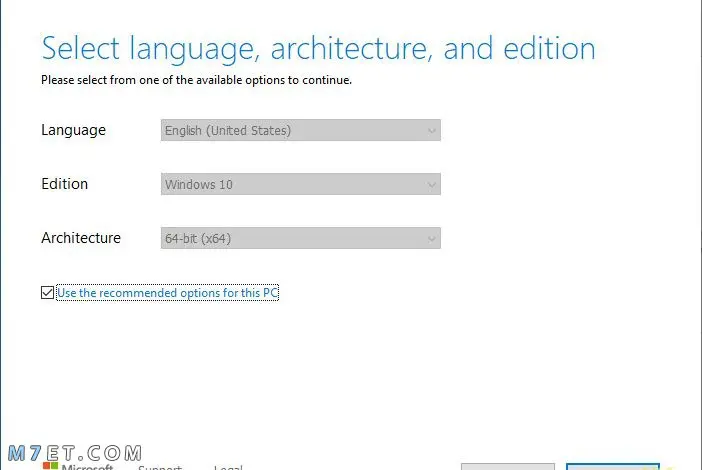Image resolution: width=702 pixels, height=470 pixels.
Task: Open the Architecture dropdown showing 64-bit (x64)
Action: (x=300, y=238)
